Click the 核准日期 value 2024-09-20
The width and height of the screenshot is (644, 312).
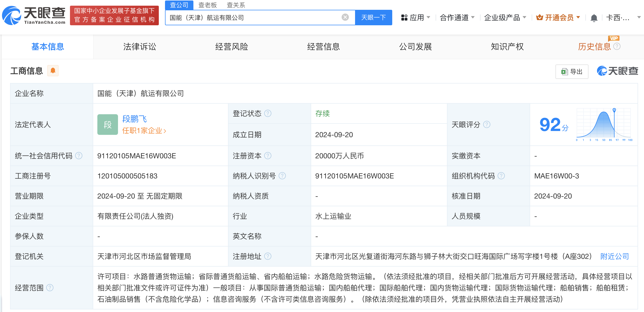[553, 196]
